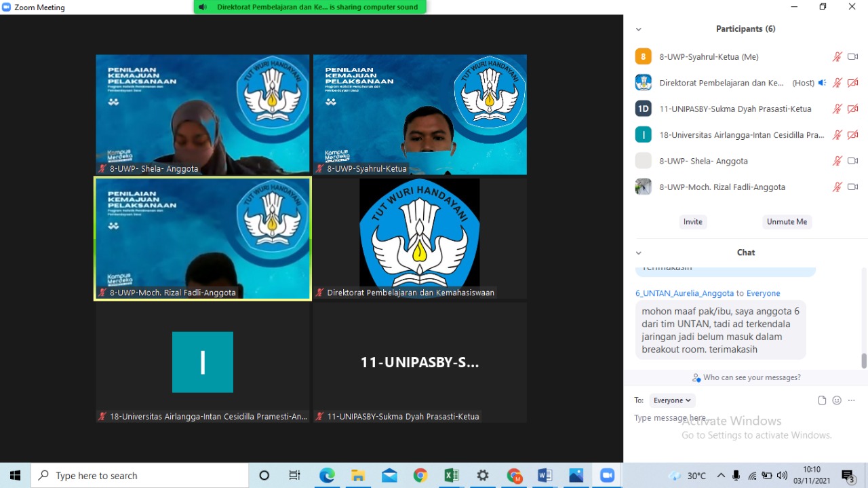Click camera-off icon for 11-UNIPASBY-Sukma row

click(853, 109)
